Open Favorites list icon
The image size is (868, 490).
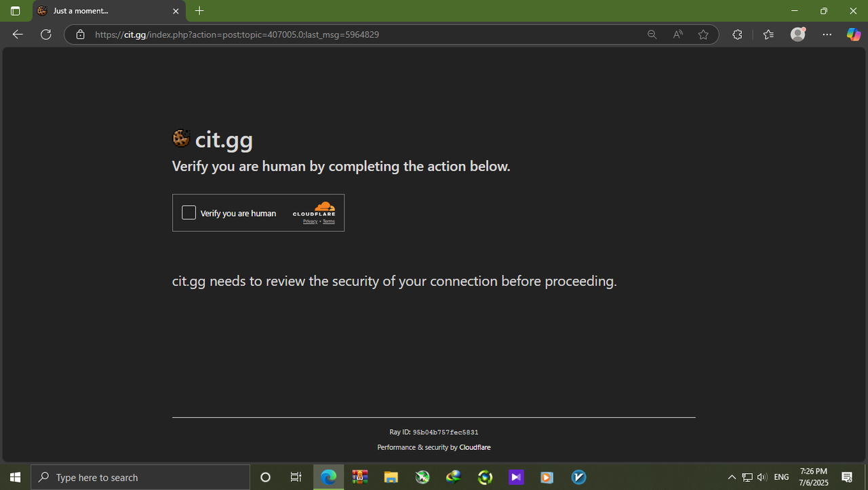[768, 35]
